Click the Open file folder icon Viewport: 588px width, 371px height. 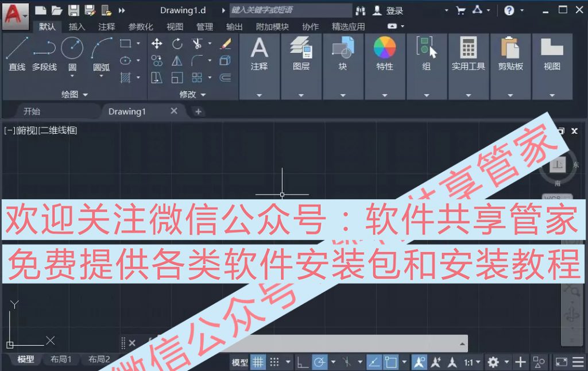(x=57, y=10)
